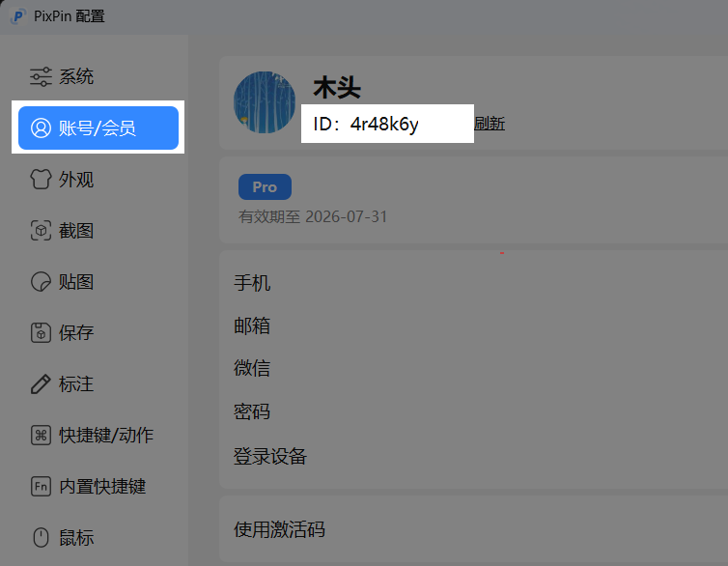Click the 内置快捷键 Fn icon
The width and height of the screenshot is (728, 566).
click(41, 487)
